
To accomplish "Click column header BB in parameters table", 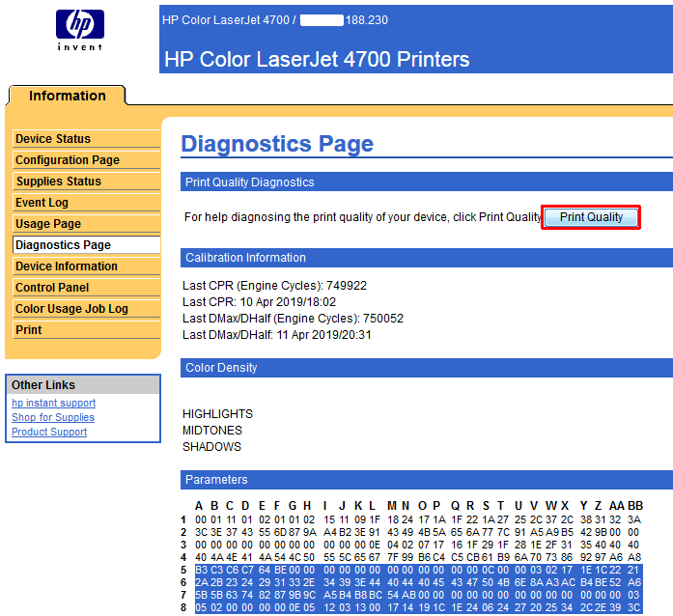I will coord(635,506).
